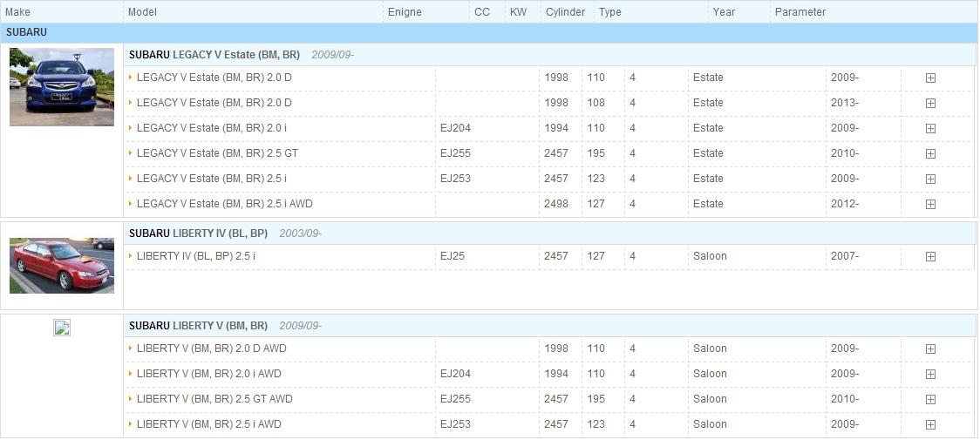
Task: Click 1998 CC value in Liberty V 2.0 D AWD row
Action: (x=556, y=349)
